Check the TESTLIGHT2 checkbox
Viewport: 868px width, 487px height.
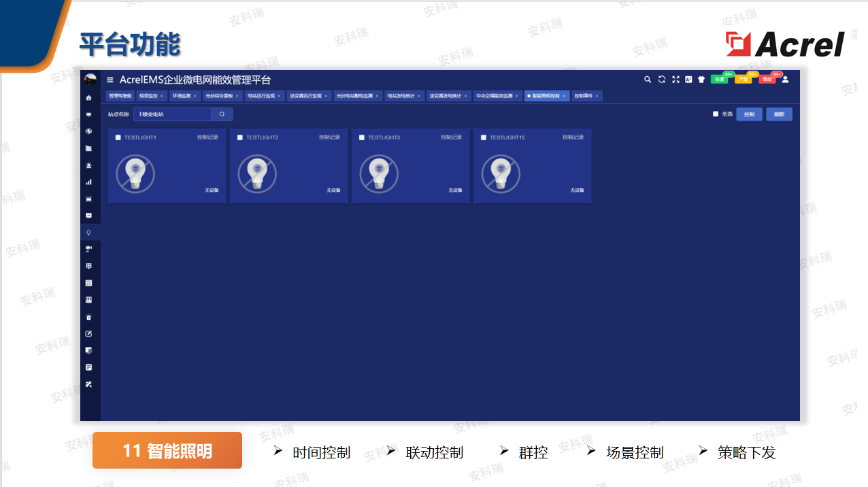click(x=240, y=137)
